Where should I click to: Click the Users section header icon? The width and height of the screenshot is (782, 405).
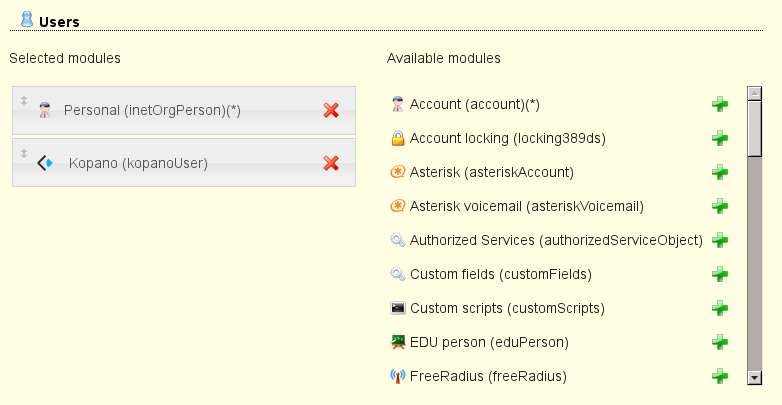(27, 19)
